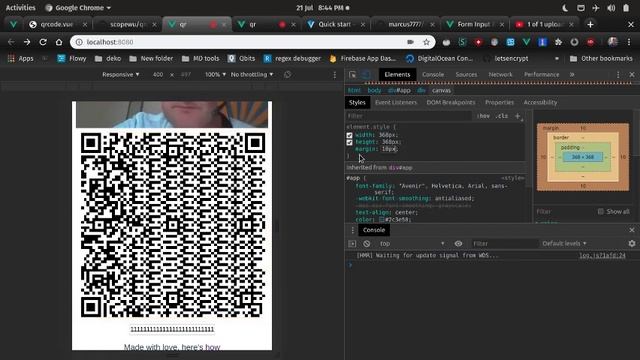Switch to the Form Input browser tab
640x360 pixels.
tap(475, 24)
